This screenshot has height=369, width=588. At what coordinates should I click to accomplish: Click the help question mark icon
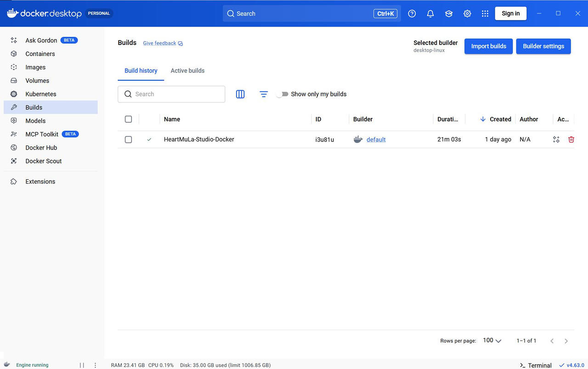412,14
